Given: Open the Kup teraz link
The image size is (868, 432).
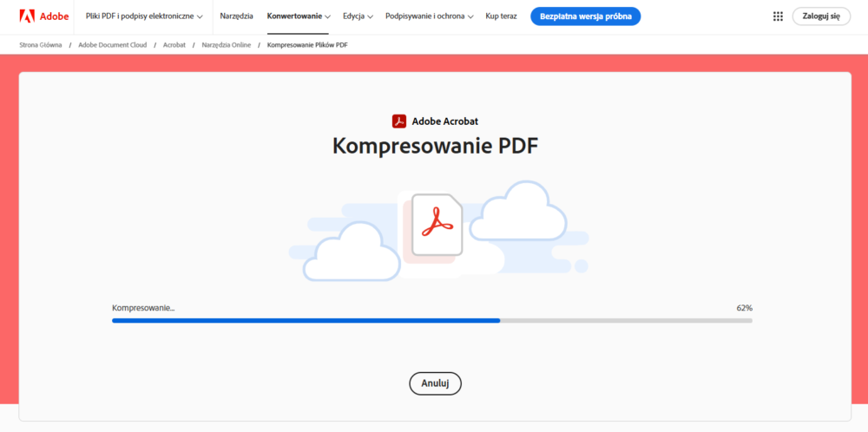Looking at the screenshot, I should tap(501, 16).
